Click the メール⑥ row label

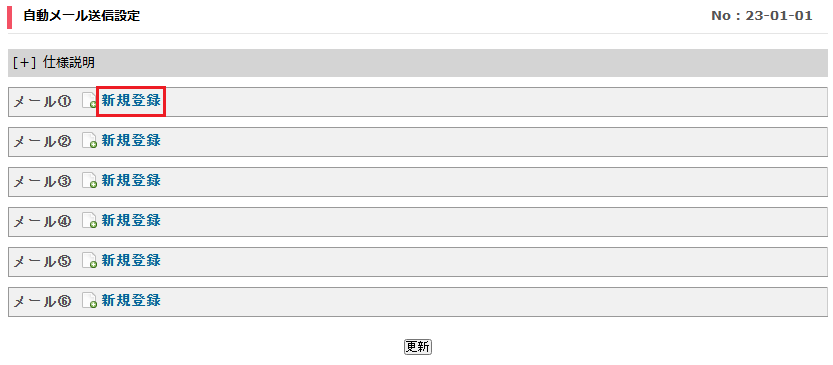(42, 301)
